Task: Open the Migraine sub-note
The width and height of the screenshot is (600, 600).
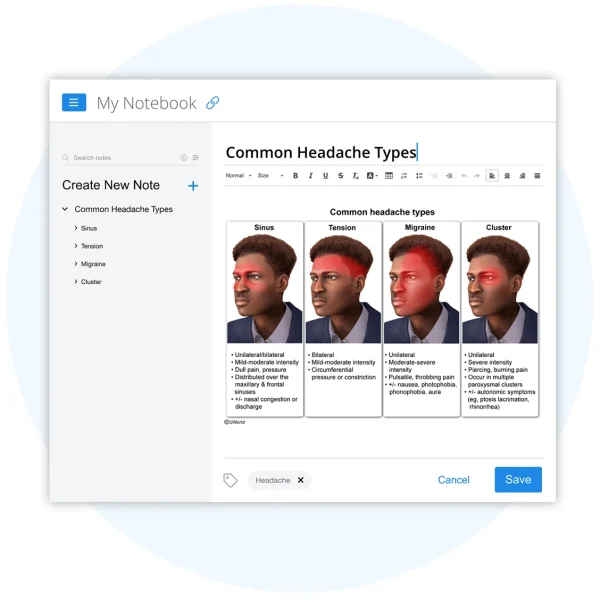Action: (93, 264)
